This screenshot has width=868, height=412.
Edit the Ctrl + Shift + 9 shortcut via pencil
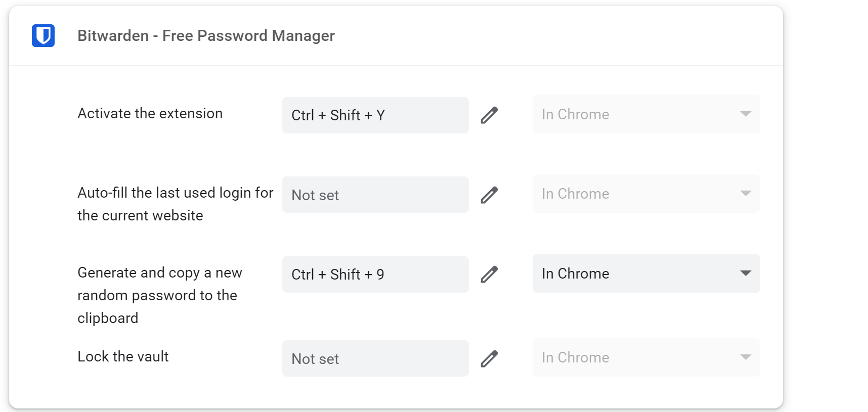tap(489, 274)
